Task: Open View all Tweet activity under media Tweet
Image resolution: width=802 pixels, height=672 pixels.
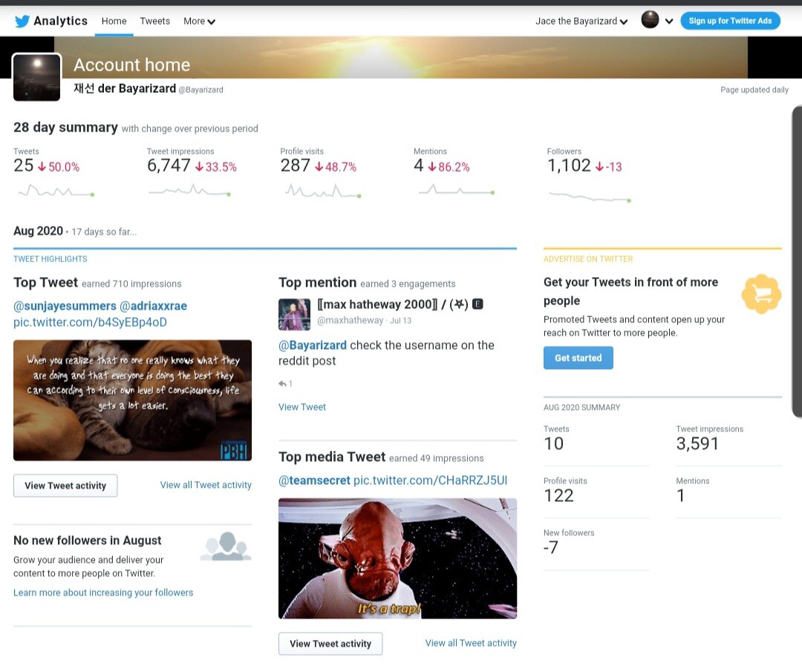Action: (471, 643)
